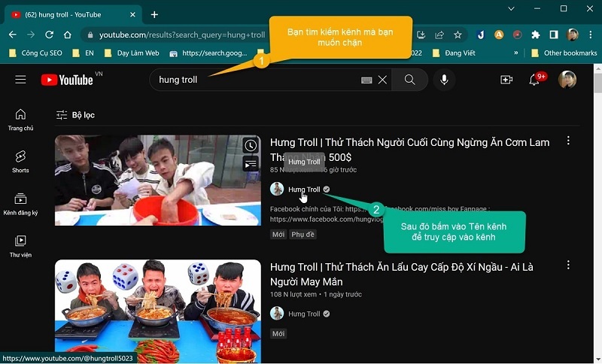This screenshot has width=602, height=364.
Task: Open Công Cụ SEO bookmark folder
Action: 35,53
